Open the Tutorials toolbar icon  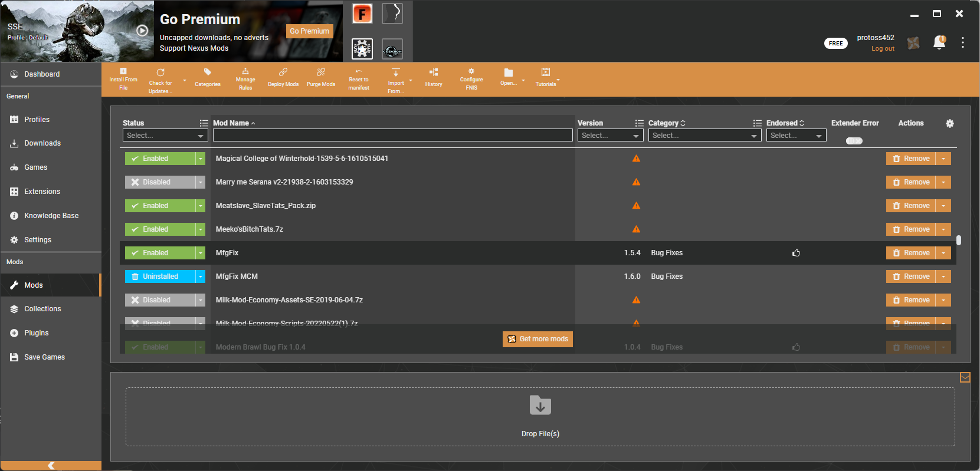(546, 78)
